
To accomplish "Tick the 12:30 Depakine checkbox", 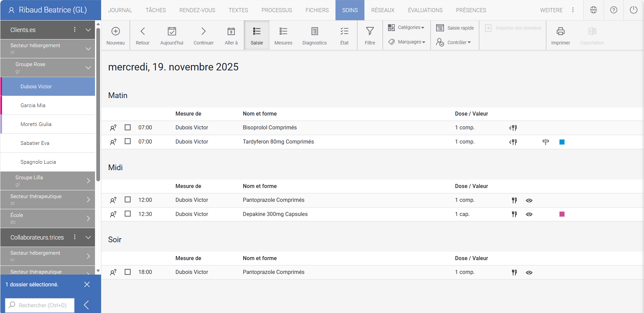I will [128, 214].
